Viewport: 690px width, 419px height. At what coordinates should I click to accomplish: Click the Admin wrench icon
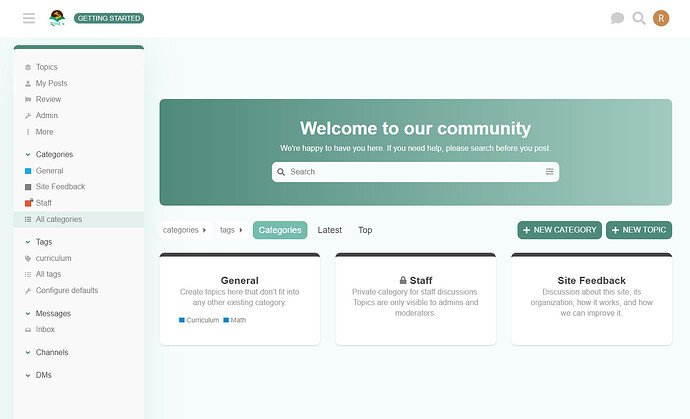pyautogui.click(x=28, y=116)
